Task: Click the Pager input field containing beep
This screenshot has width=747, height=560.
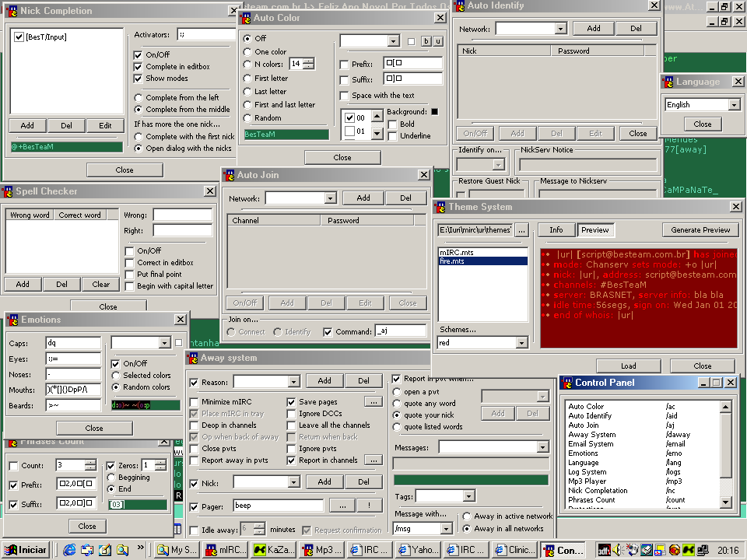Action: pos(279,506)
